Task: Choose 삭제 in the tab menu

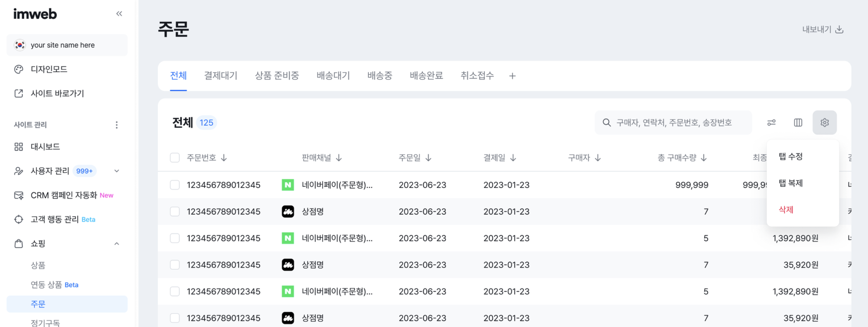Action: click(786, 210)
